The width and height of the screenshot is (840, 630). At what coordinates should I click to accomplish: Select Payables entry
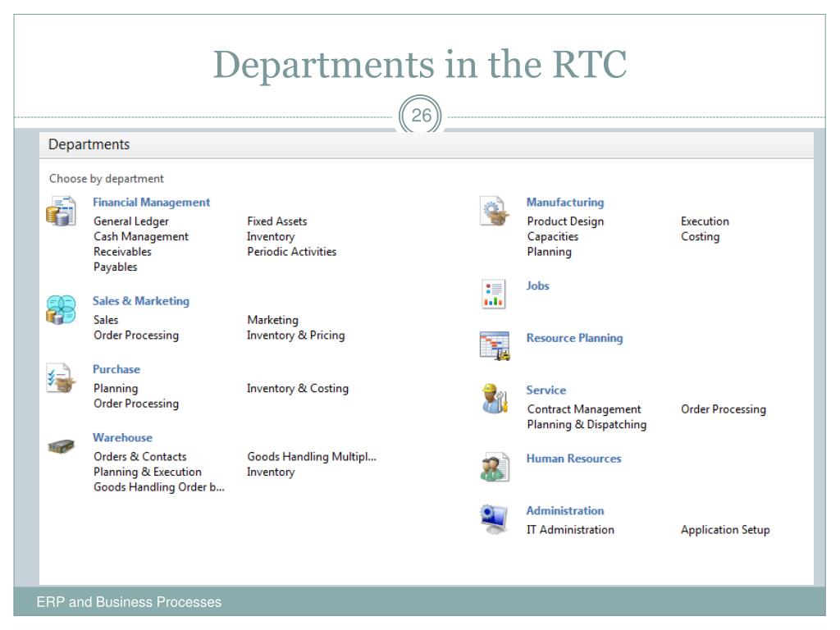click(115, 267)
